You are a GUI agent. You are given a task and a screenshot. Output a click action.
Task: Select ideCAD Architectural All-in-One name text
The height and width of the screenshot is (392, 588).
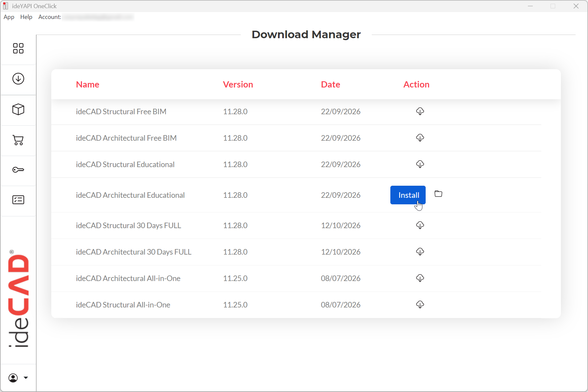(x=128, y=278)
